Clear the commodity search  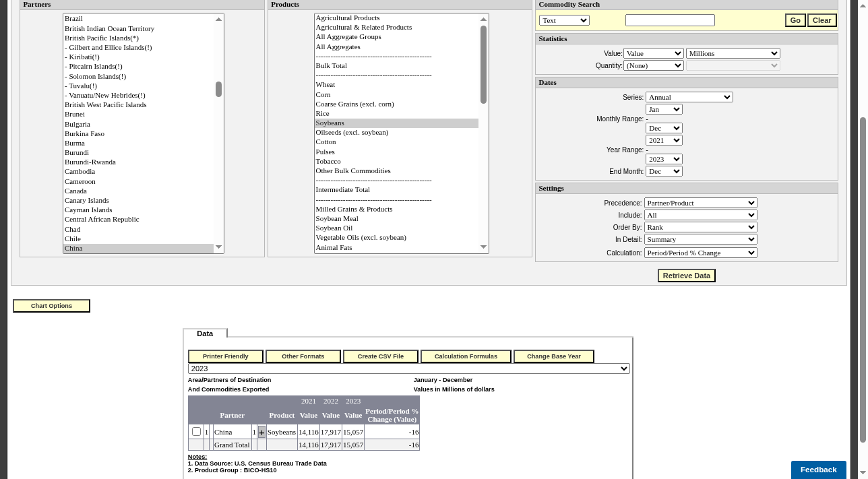point(821,20)
